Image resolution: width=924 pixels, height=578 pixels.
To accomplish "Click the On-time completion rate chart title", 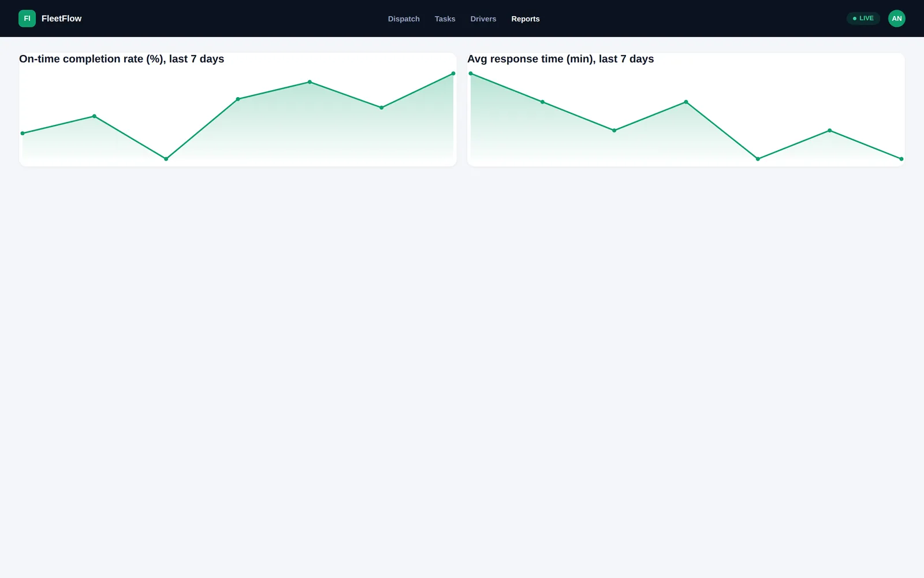I will click(x=121, y=59).
